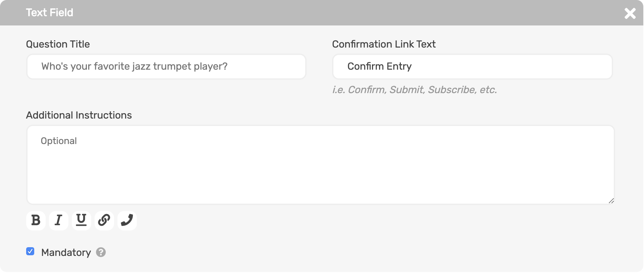Screen dimensions: 644x273
Task: Click the textarea resize handle
Action: pos(611,201)
